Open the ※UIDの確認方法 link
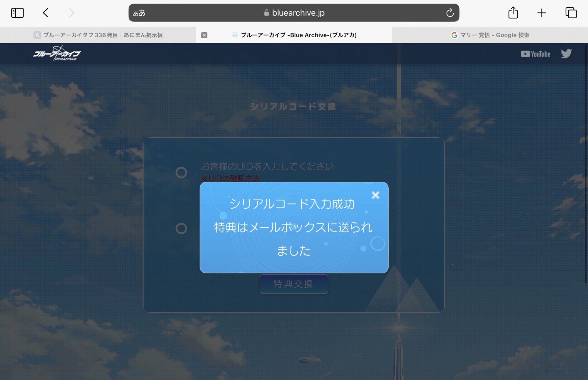Screen dimensions: 588x380 point(230,178)
